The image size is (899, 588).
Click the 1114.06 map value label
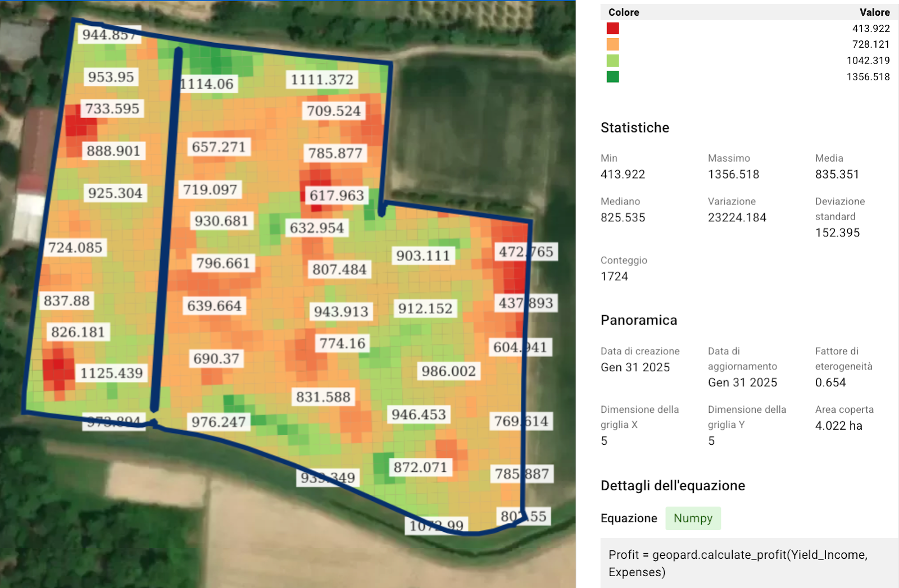click(207, 84)
